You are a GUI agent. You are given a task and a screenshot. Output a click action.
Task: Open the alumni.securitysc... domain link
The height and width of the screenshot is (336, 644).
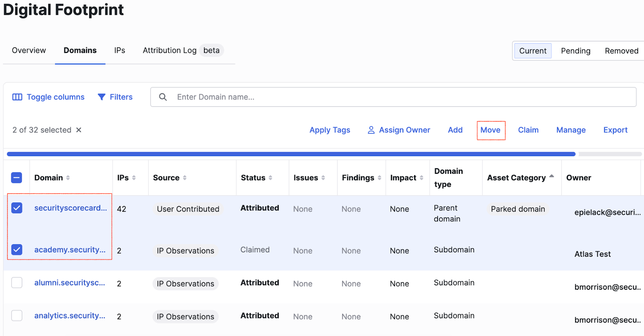[70, 283]
